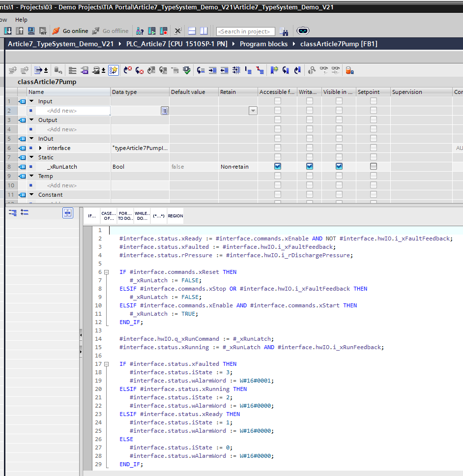Click Program blocks breadcrumb entry
This screenshot has width=463, height=476.
tap(263, 44)
